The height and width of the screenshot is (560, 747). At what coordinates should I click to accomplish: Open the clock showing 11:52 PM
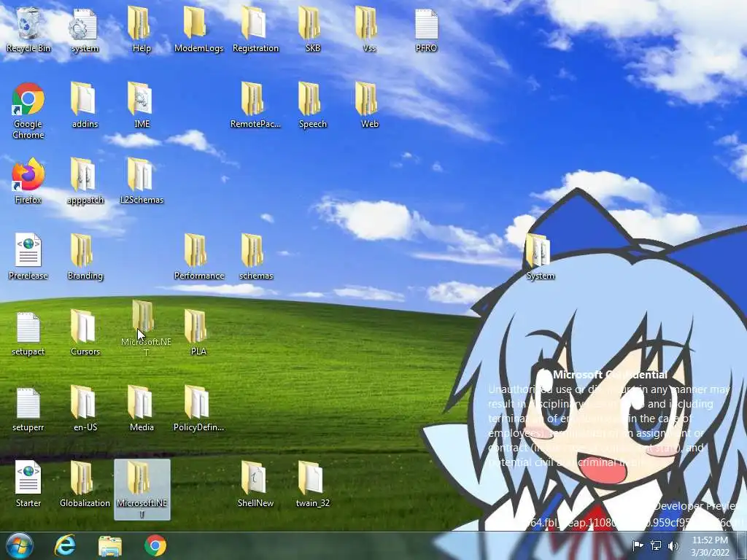(710, 546)
